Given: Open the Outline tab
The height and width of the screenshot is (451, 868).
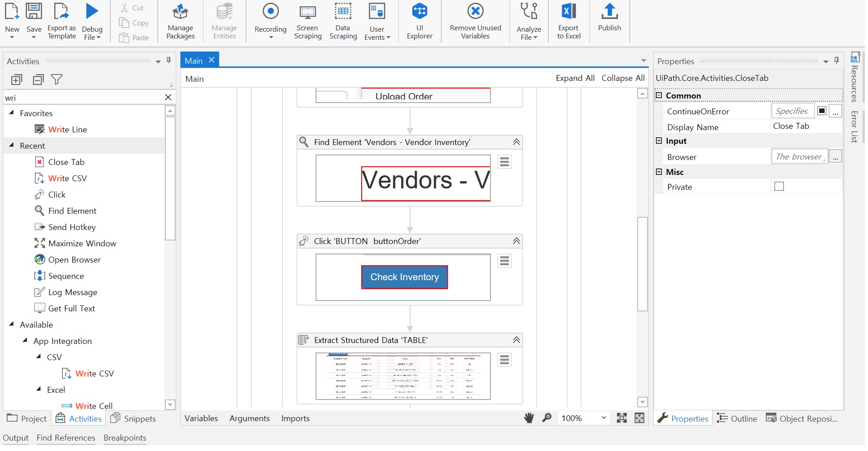Looking at the screenshot, I should [737, 418].
